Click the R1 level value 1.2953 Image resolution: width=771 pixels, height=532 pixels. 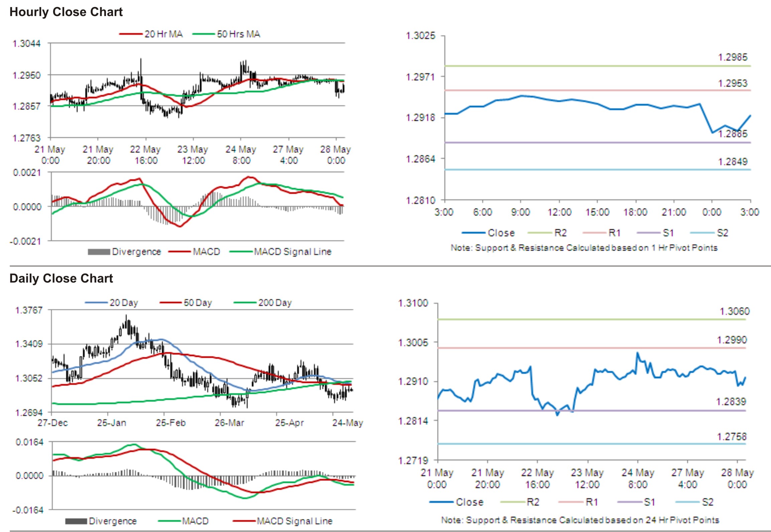(x=733, y=83)
